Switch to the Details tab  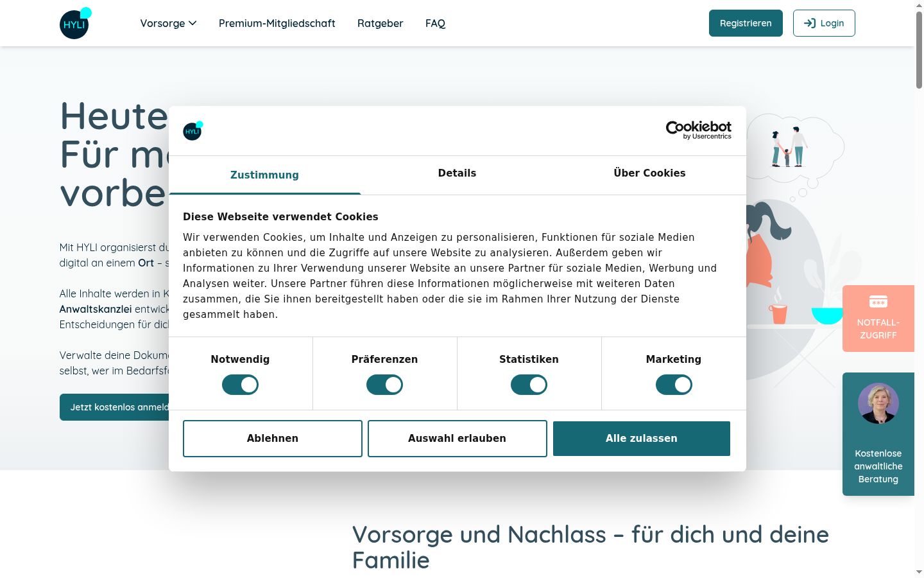pyautogui.click(x=457, y=173)
